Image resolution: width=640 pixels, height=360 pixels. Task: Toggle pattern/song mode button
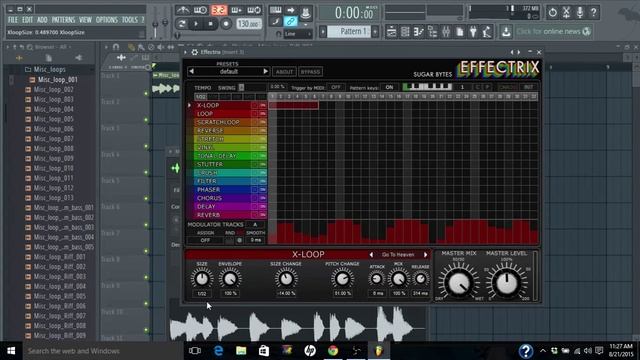point(181,24)
